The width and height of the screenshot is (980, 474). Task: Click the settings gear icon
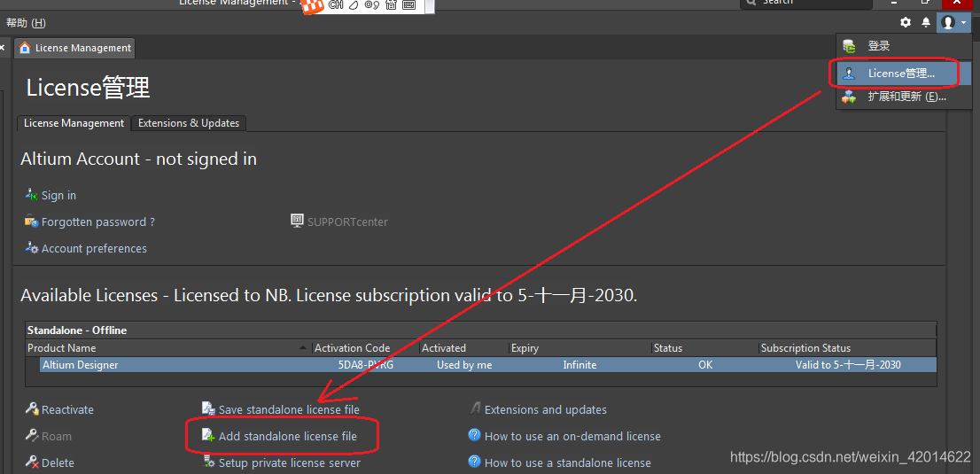(x=905, y=22)
